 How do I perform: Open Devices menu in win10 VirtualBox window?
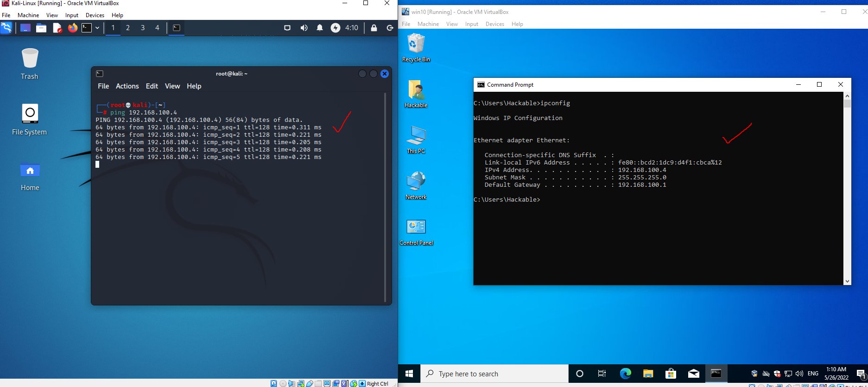495,24
